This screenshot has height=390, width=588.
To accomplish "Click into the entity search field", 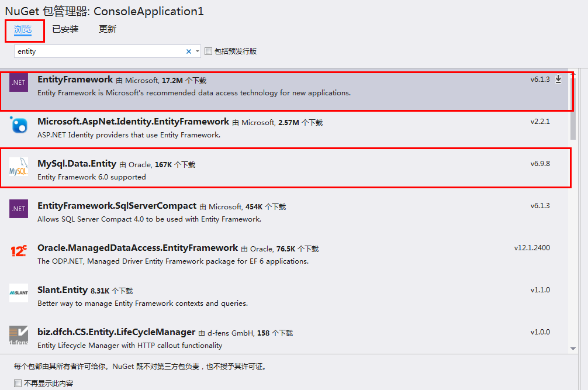I will click(101, 51).
